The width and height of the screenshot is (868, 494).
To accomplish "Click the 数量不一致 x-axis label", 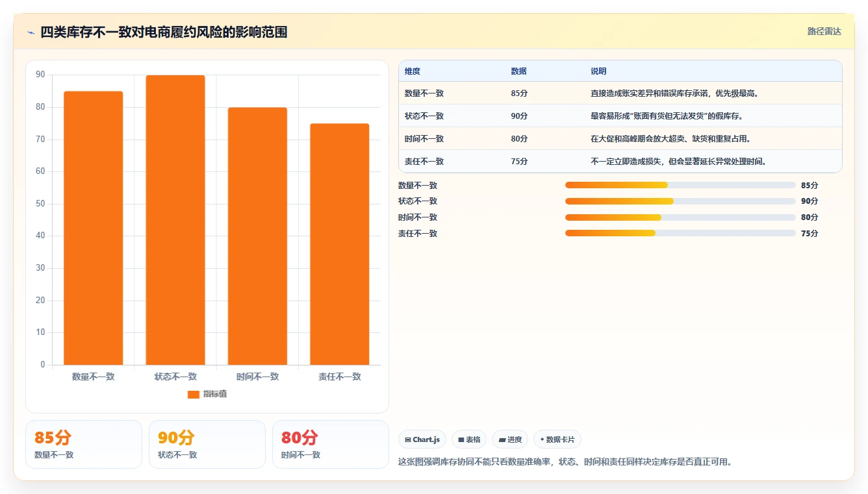I will coord(93,377).
